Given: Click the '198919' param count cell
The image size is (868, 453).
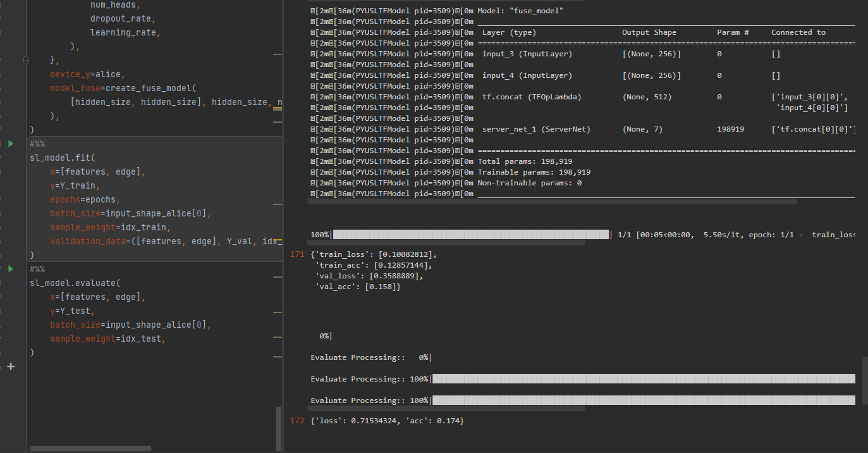Looking at the screenshot, I should pos(730,129).
